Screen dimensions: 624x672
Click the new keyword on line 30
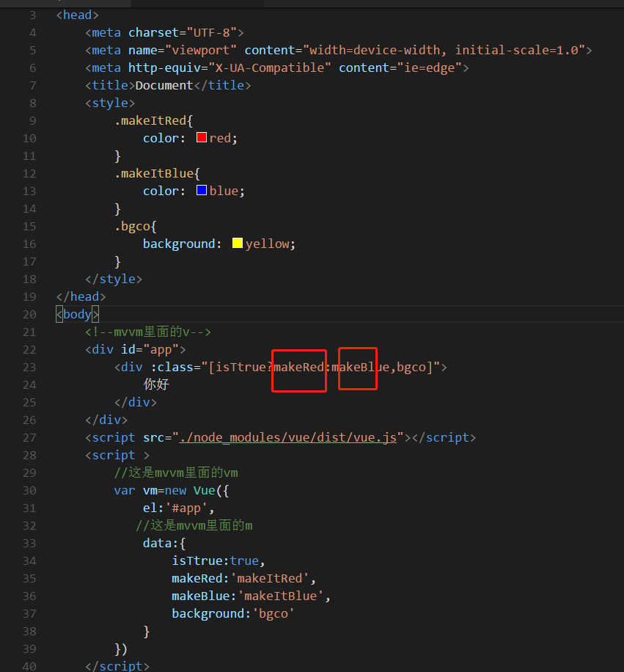[x=175, y=490]
